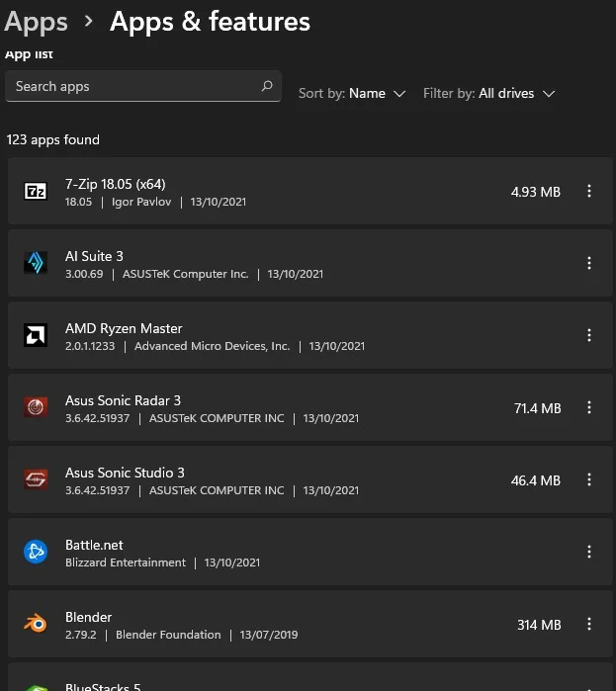Click the 7-Zip app icon
616x691 pixels.
pyautogui.click(x=36, y=191)
